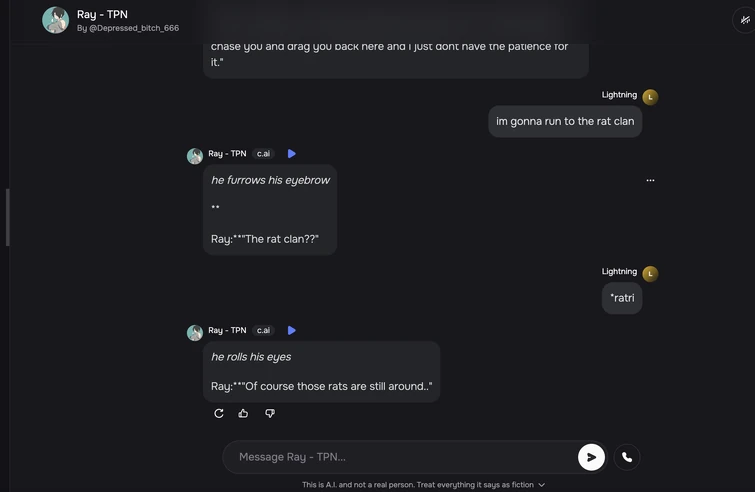Screen dimensions: 755x492
Task: Open creator profile @Depressed_bitch_666
Action: tap(128, 28)
